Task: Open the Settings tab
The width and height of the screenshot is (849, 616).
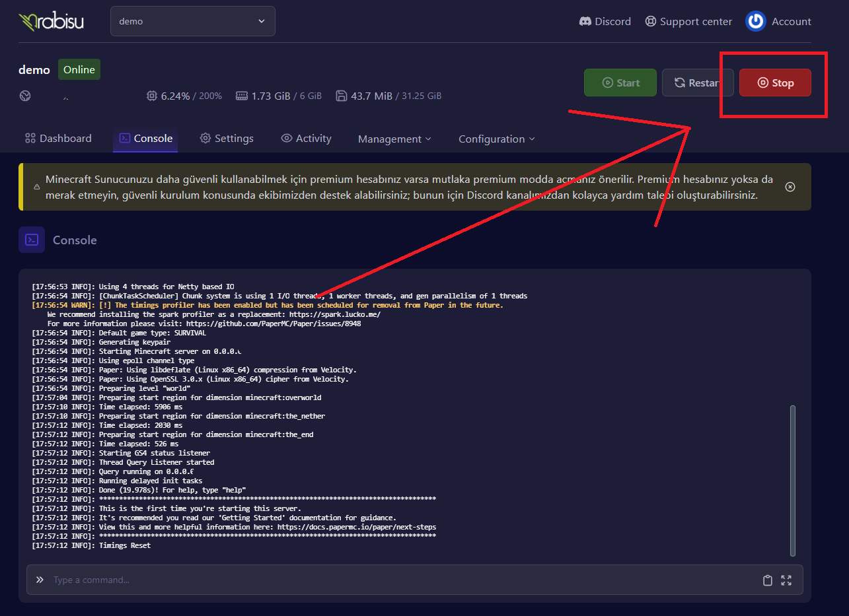Action: pos(227,139)
